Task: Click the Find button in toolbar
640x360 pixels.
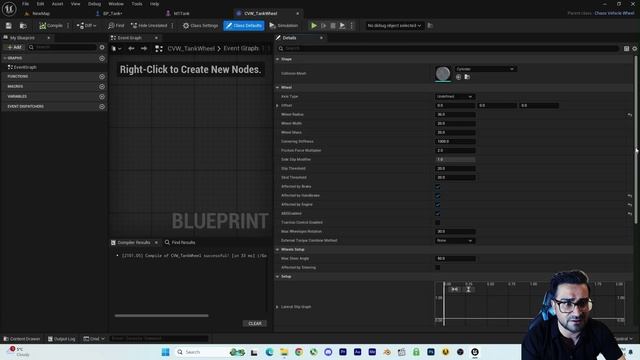Action: pyautogui.click(x=116, y=26)
